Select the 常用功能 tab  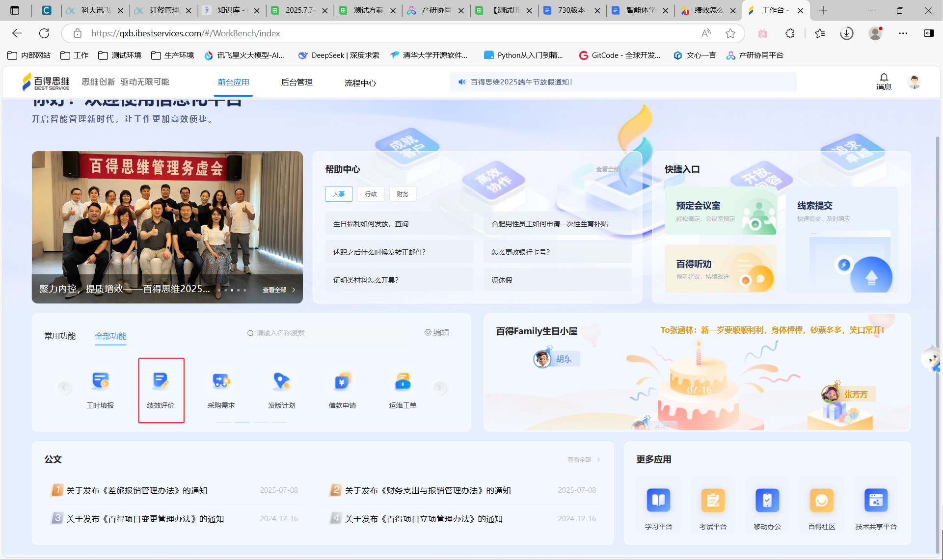pos(60,336)
